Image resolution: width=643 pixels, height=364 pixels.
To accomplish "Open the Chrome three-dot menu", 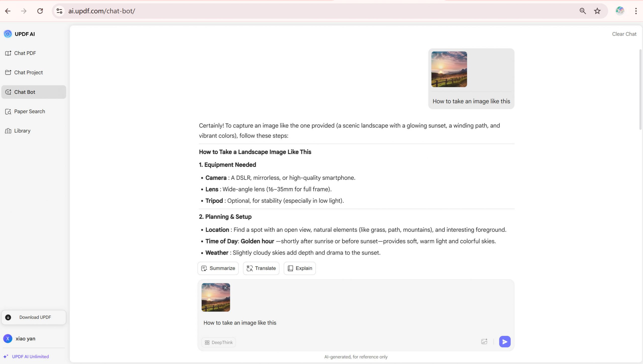I will pyautogui.click(x=636, y=11).
